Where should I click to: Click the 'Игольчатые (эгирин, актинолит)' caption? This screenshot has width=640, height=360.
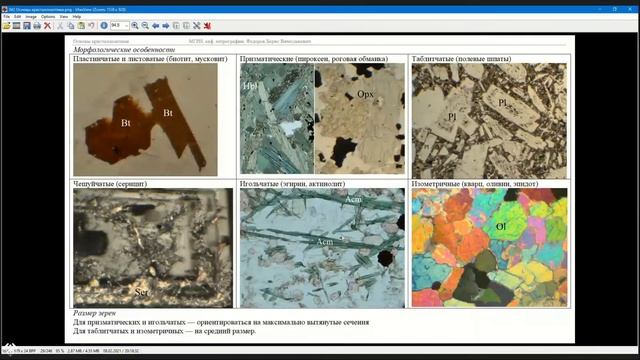pyautogui.click(x=292, y=184)
